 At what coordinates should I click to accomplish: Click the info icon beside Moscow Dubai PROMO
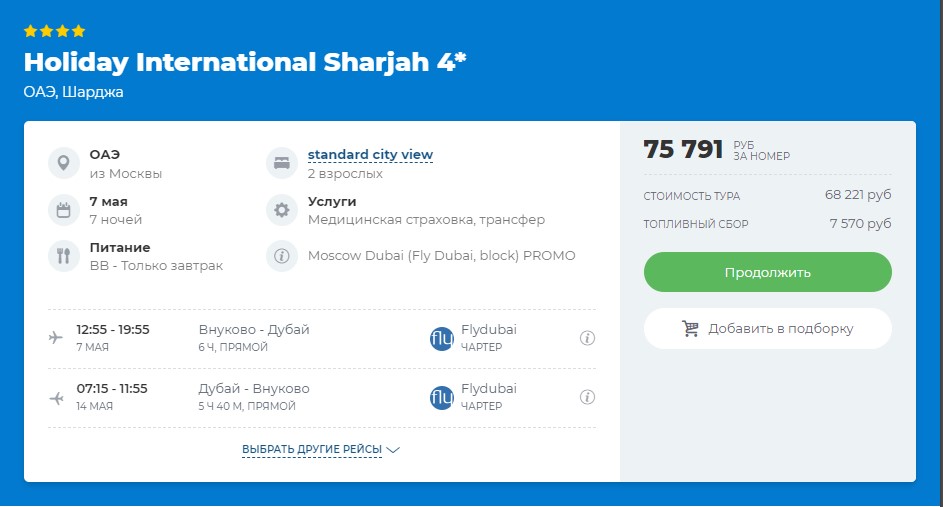[x=282, y=256]
